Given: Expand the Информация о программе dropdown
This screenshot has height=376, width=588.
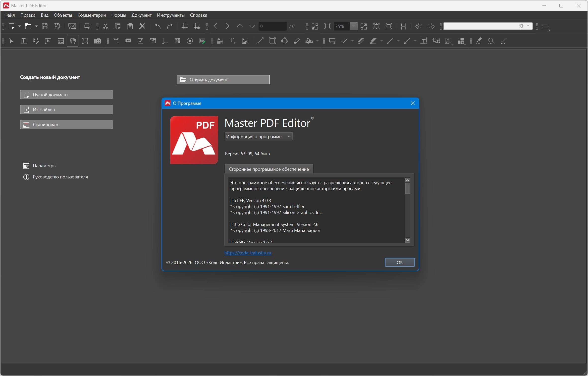Looking at the screenshot, I should (x=259, y=136).
